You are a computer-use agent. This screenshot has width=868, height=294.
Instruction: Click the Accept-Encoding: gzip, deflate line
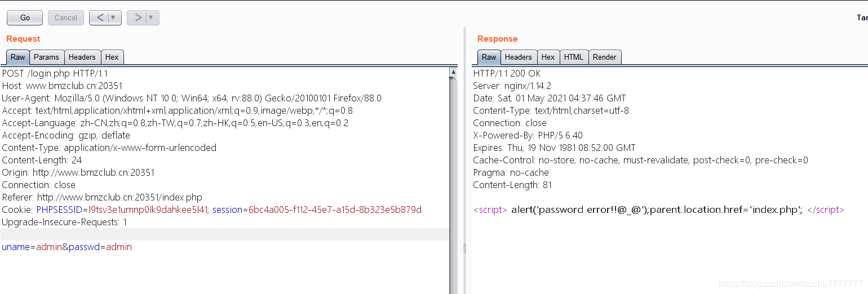click(66, 135)
